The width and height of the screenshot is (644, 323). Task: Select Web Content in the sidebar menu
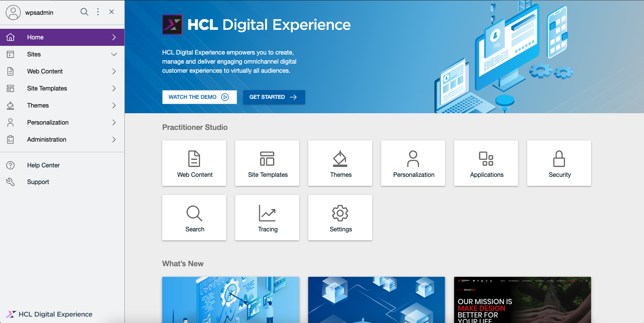point(62,71)
